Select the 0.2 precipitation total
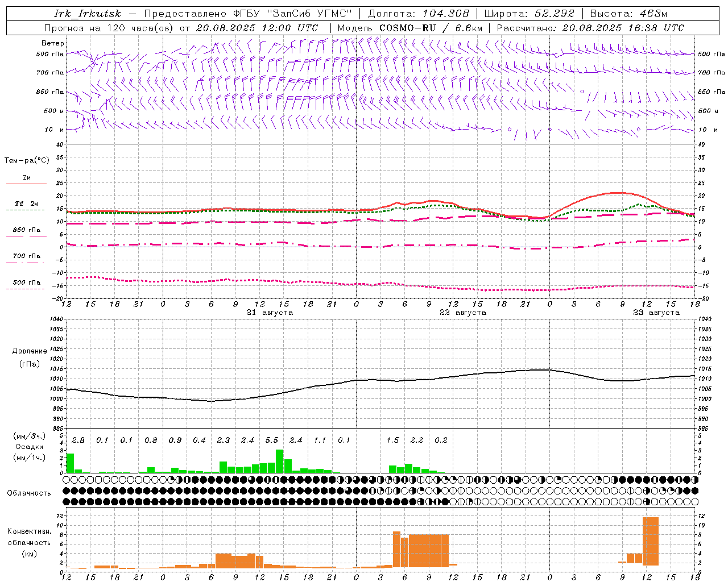The height and width of the screenshot is (582, 728). click(441, 440)
